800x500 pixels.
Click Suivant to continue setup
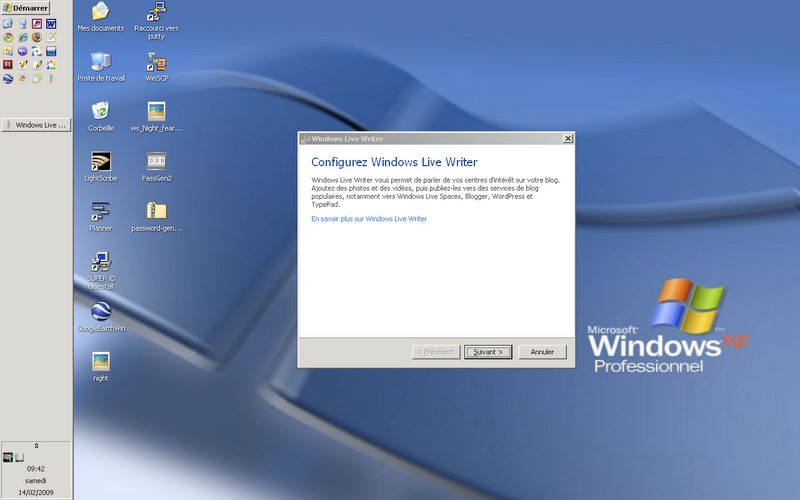(488, 352)
